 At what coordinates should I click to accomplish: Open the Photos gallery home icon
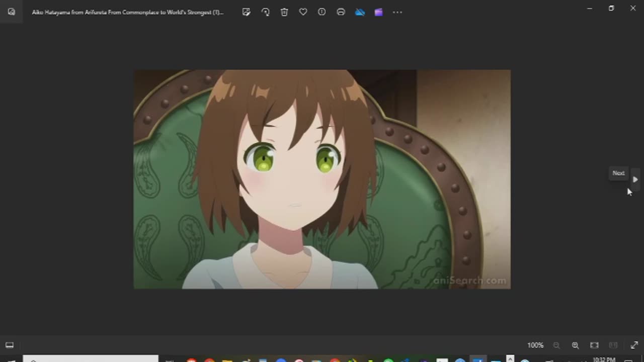tap(11, 12)
